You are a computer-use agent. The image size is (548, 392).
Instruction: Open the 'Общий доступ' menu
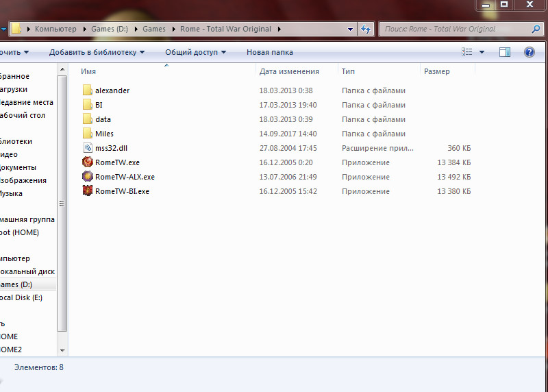196,52
